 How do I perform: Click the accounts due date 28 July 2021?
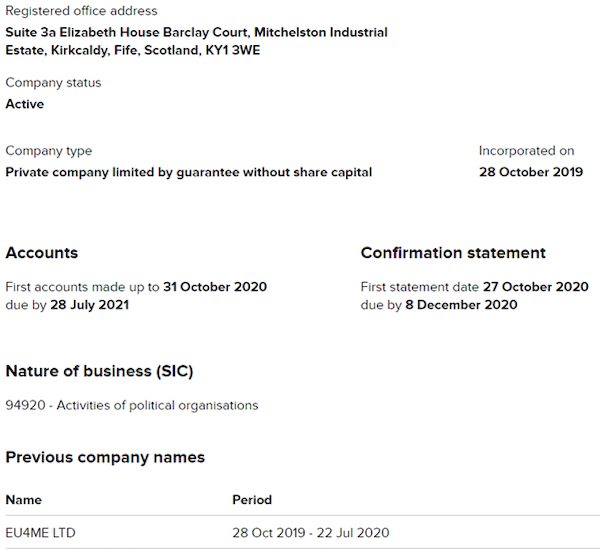pos(90,305)
